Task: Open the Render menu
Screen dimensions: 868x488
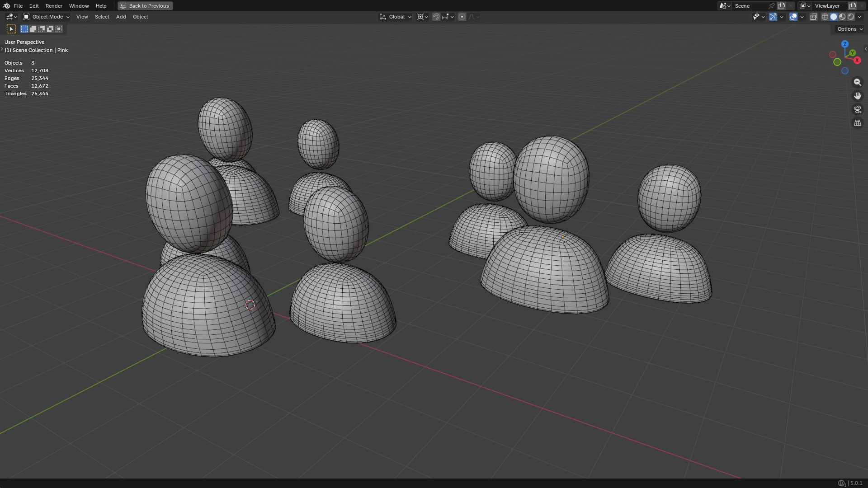Action: tap(54, 6)
